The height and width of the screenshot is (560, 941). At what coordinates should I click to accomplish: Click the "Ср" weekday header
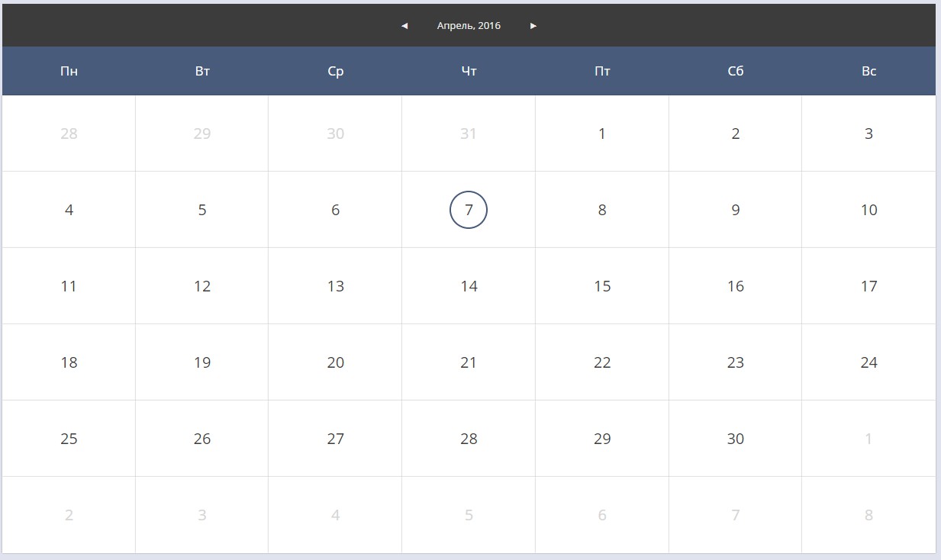[x=336, y=71]
